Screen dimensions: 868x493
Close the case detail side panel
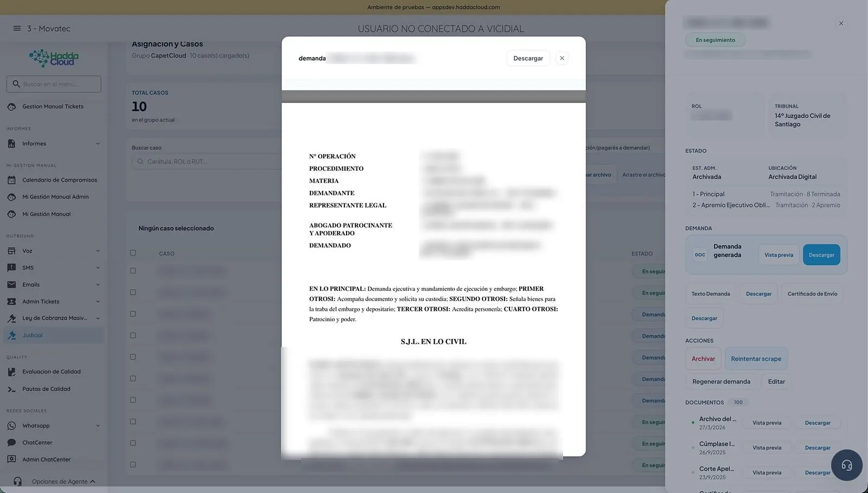[x=841, y=23]
